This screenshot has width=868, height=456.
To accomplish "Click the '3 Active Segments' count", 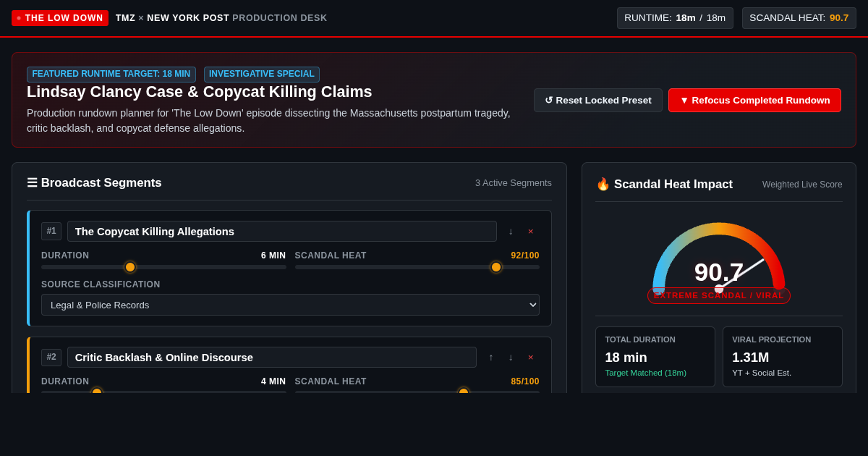I will click(x=514, y=183).
